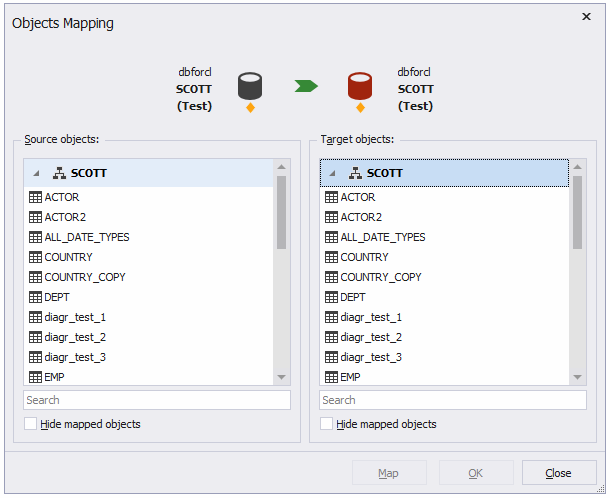Click the SCOTT schema icon in source objects
This screenshot has height=498, width=610.
coord(59,173)
